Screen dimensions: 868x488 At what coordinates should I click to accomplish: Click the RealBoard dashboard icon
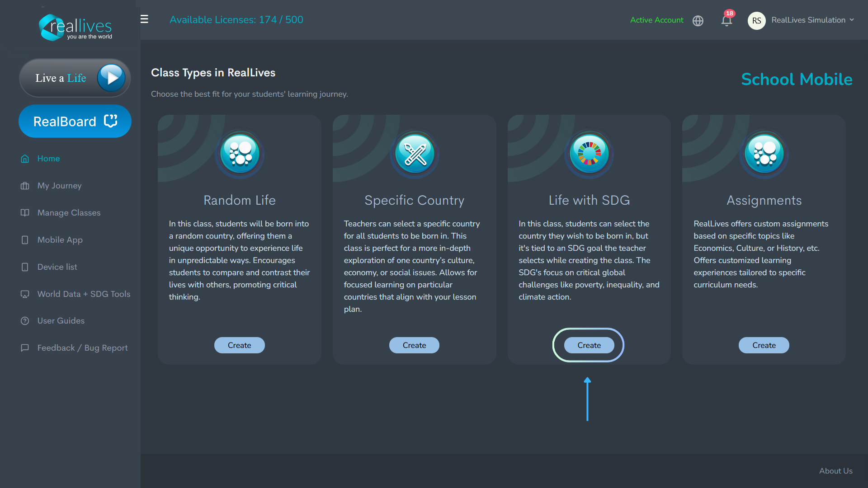[x=111, y=121]
